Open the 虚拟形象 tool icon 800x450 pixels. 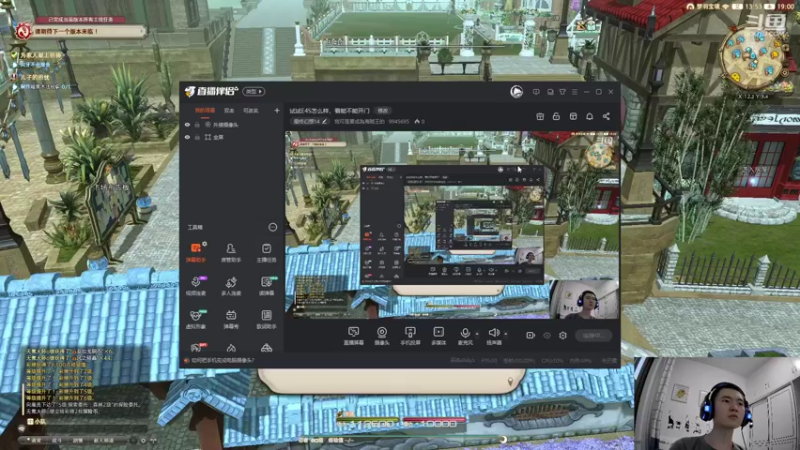click(x=196, y=318)
